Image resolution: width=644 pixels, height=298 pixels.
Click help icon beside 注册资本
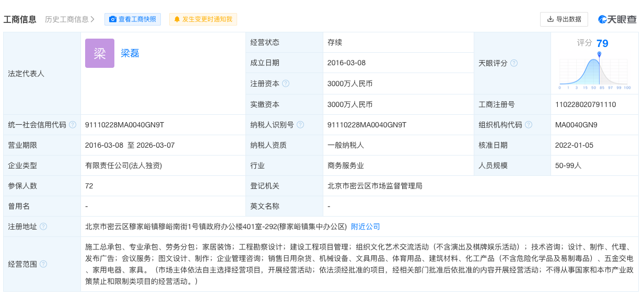[x=286, y=84]
